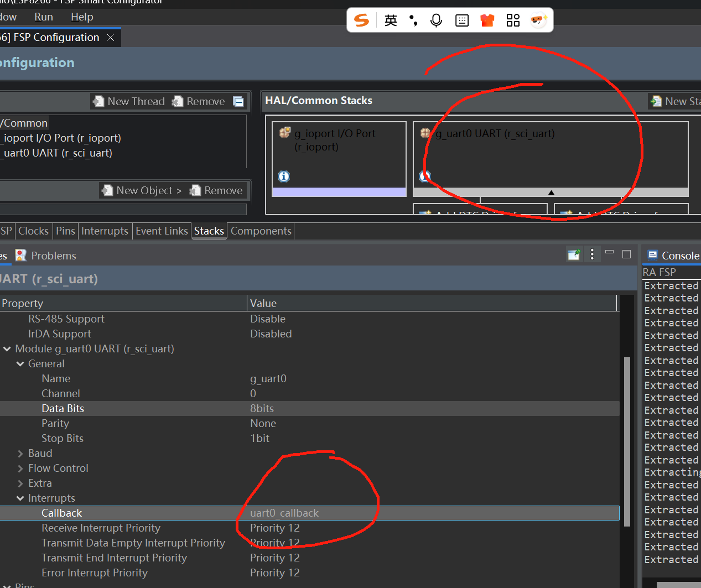Open the IME toolbox grid icon
Image resolution: width=701 pixels, height=588 pixels.
click(x=513, y=20)
